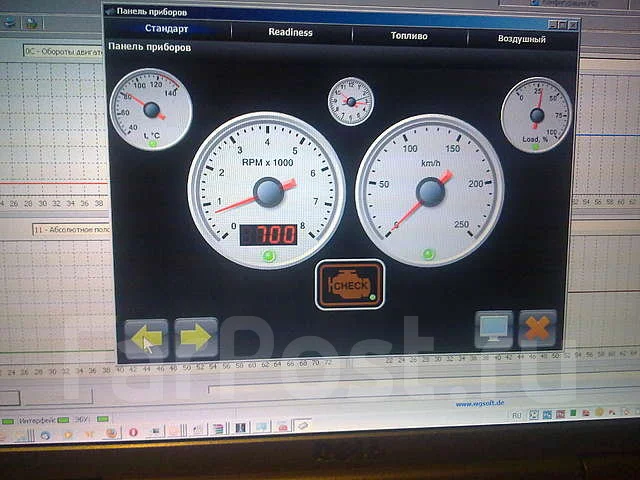This screenshot has height=480, width=640.
Task: Click second toolbar icon in background window
Action: (x=32, y=23)
